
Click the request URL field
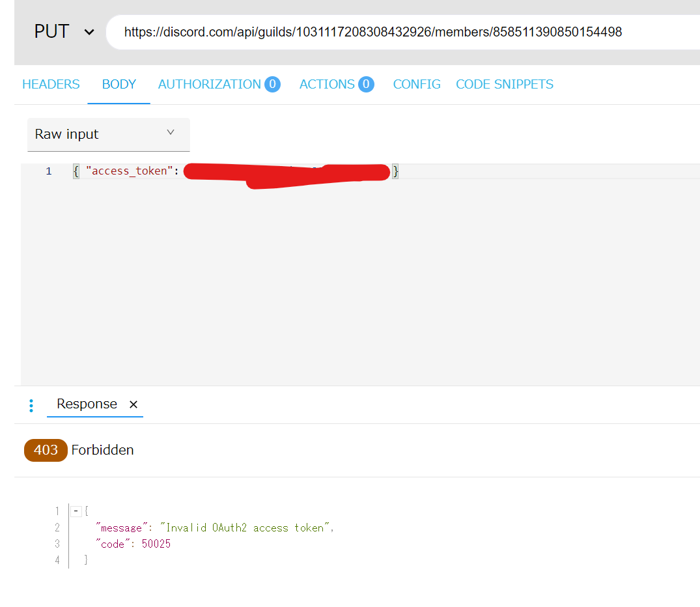pyautogui.click(x=402, y=32)
